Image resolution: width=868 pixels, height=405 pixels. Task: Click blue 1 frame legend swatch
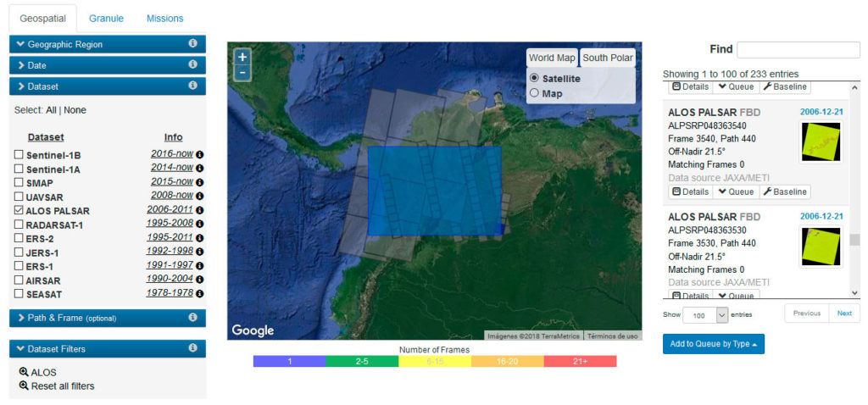290,361
